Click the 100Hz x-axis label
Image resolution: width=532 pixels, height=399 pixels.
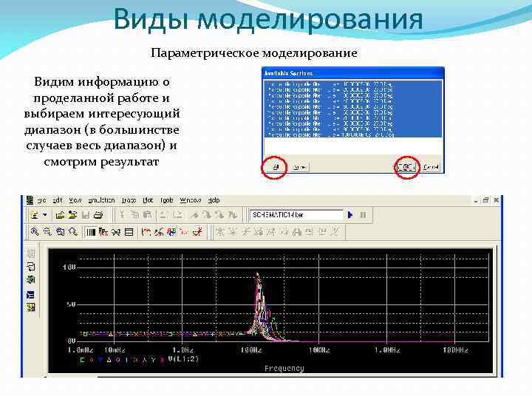pos(251,349)
